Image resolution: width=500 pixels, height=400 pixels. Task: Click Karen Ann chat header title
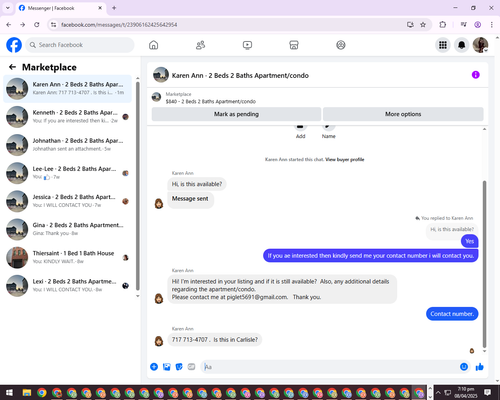[x=240, y=75]
